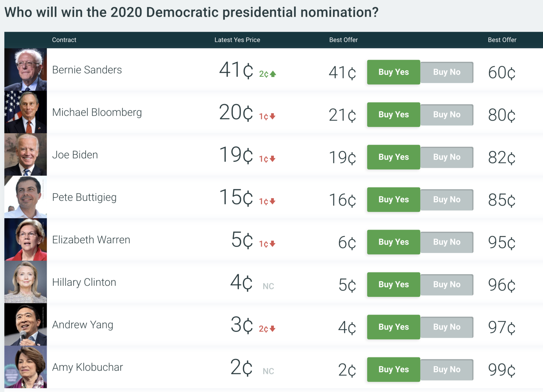543x392 pixels.
Task: Click Amy Klobuchar's candidate photo
Action: click(x=25, y=367)
